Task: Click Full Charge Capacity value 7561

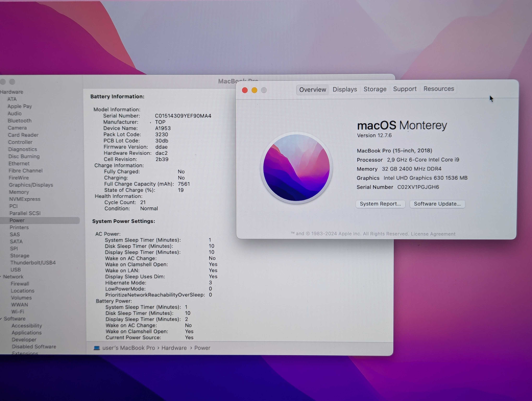Action: tap(184, 184)
